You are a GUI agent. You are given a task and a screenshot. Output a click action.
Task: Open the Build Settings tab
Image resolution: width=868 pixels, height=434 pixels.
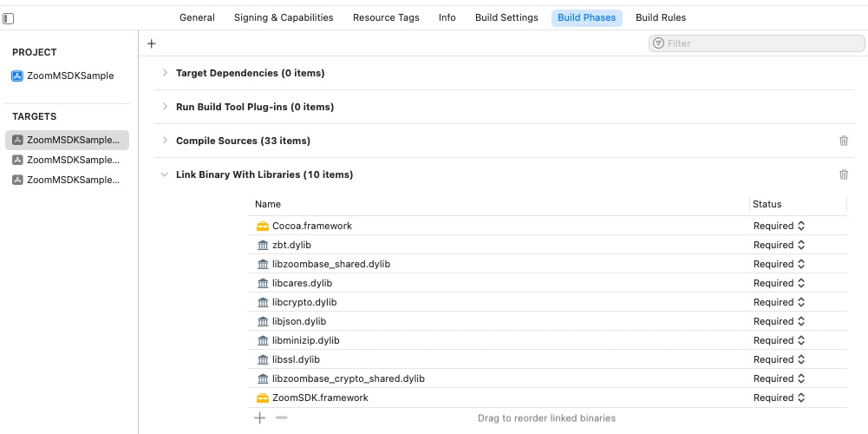[506, 17]
